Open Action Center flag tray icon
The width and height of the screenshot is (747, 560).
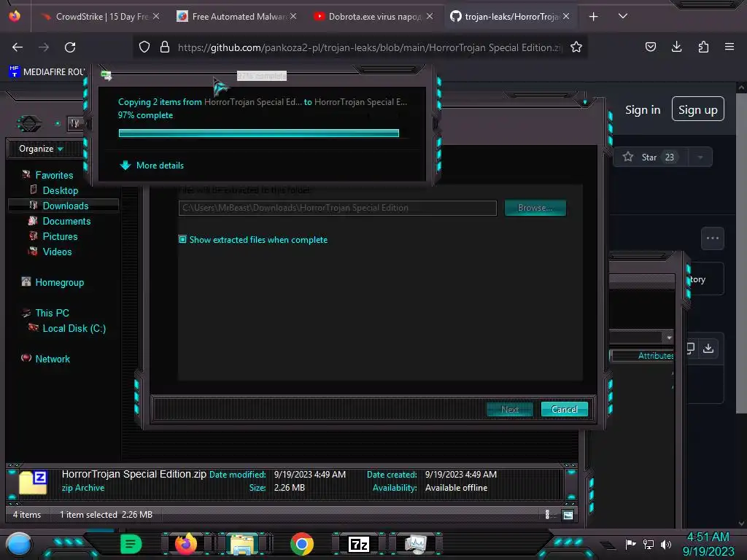(630, 544)
